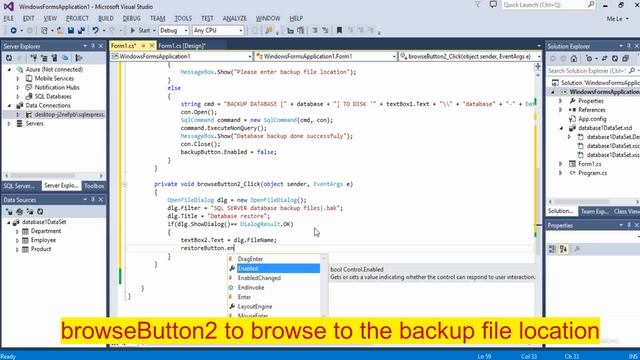Click the New Project toolbar icon

click(x=44, y=31)
